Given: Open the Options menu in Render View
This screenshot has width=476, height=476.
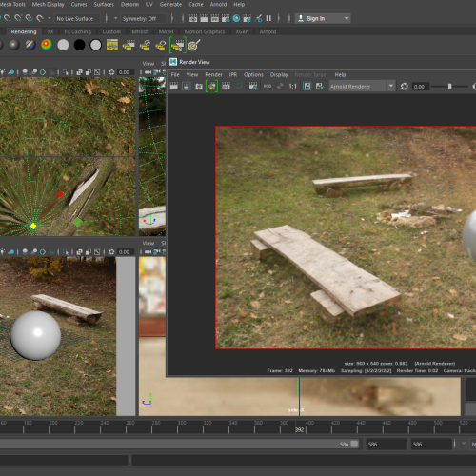Looking at the screenshot, I should (253, 75).
